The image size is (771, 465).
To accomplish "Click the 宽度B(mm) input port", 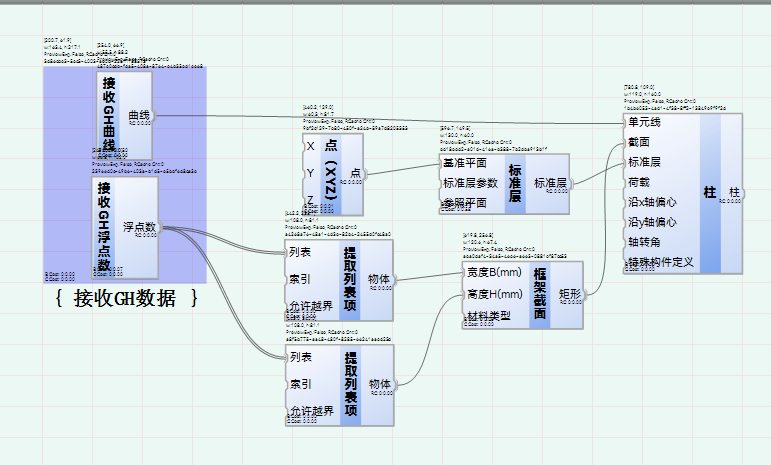I will [494, 272].
